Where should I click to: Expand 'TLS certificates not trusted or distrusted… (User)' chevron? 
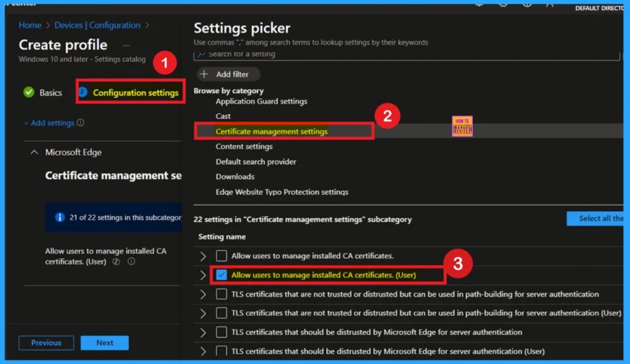(203, 314)
